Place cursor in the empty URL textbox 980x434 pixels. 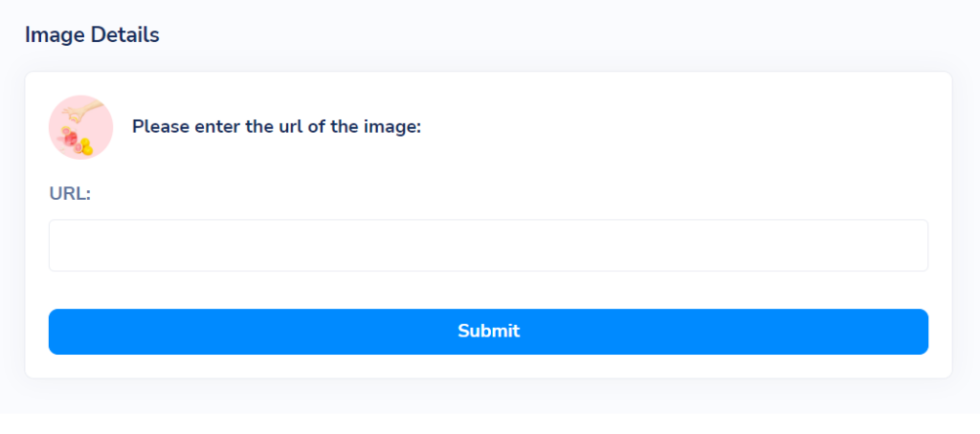tap(488, 246)
